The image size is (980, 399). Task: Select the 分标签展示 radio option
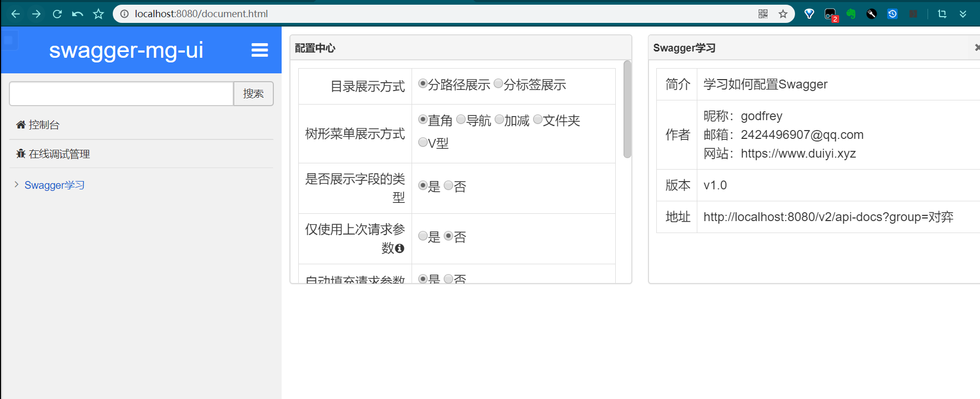(x=498, y=84)
